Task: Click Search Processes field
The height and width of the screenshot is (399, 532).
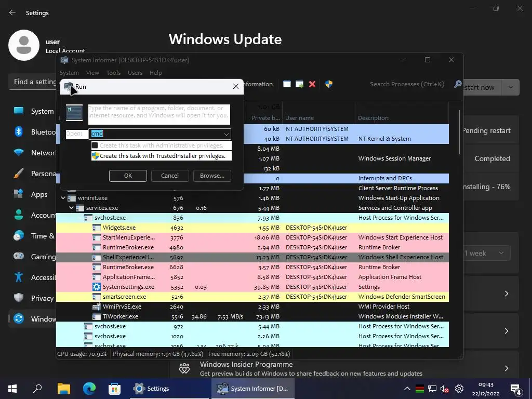Action: [407, 84]
